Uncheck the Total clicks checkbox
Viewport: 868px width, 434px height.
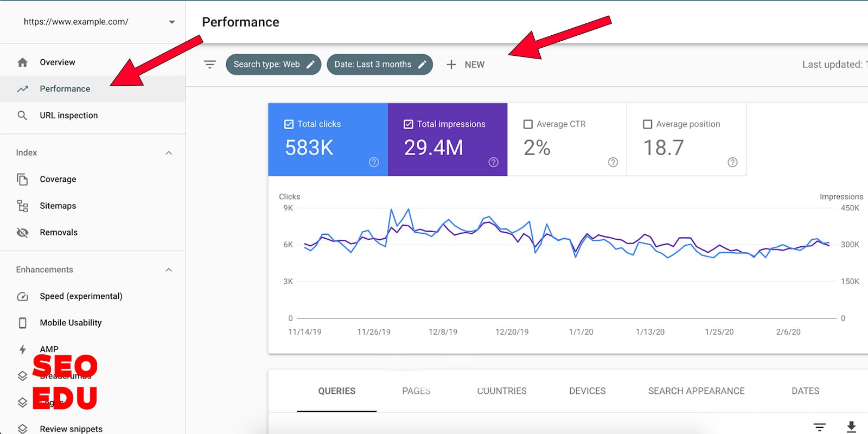tap(289, 124)
